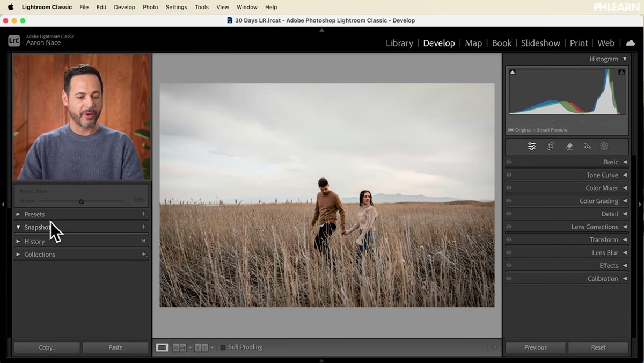Open the Photo menu

(150, 7)
